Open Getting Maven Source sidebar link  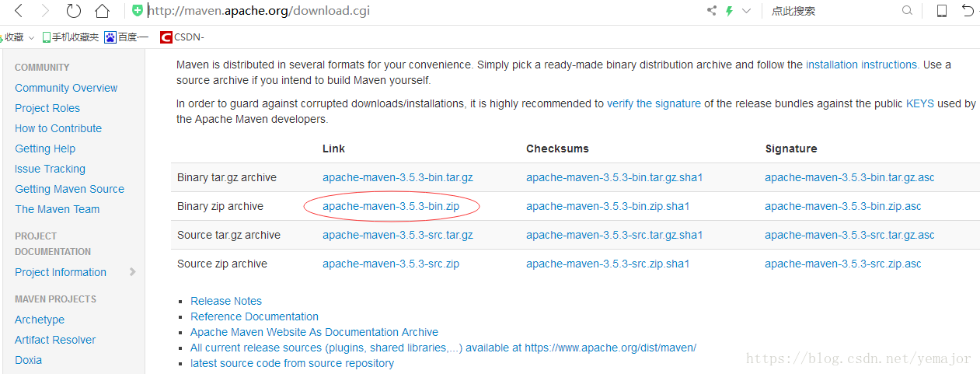[x=69, y=189]
